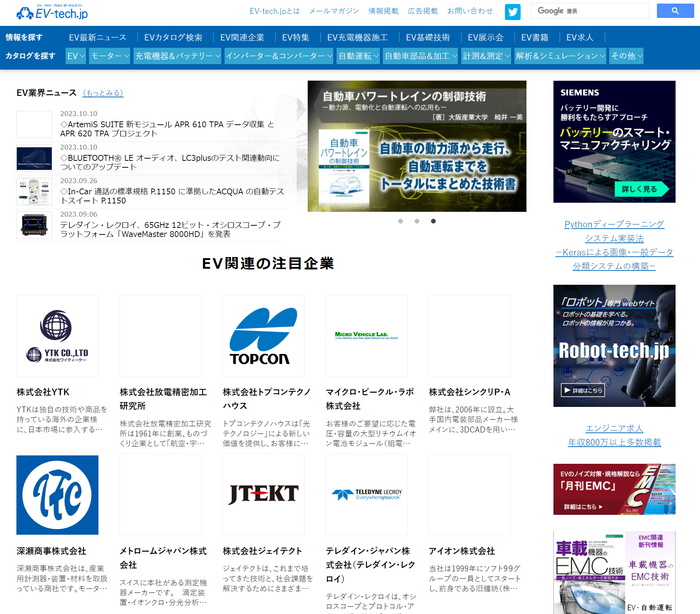
Task: Go to the EV展示会 menu item
Action: tap(485, 37)
